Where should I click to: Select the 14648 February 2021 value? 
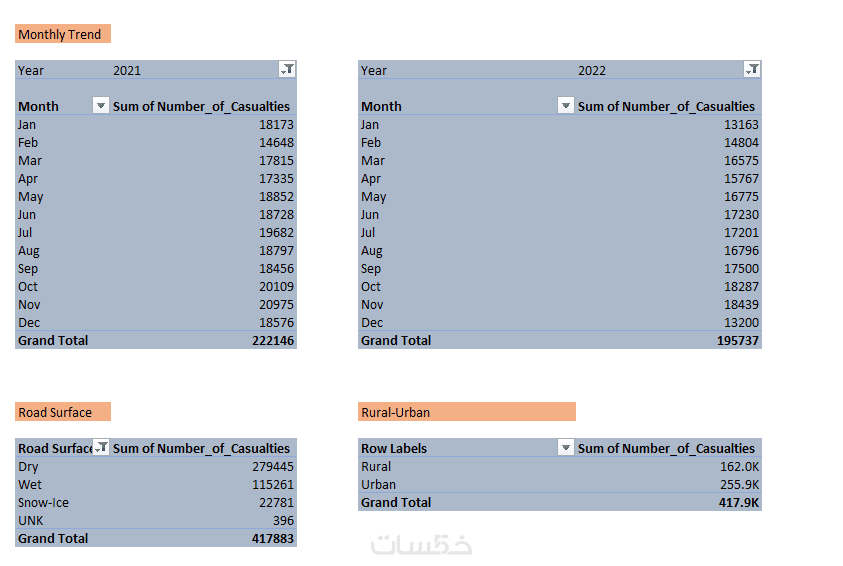click(x=276, y=142)
